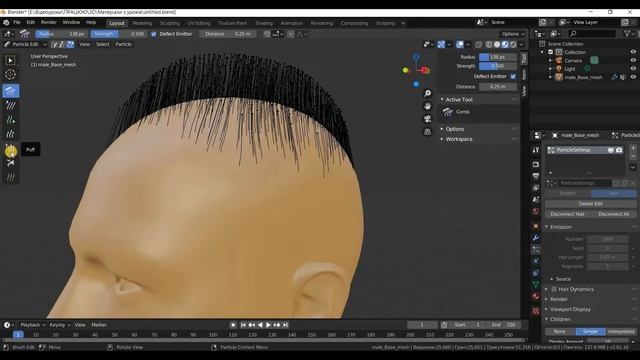Click the header Strength slider
The height and width of the screenshot is (360, 640).
tap(118, 34)
